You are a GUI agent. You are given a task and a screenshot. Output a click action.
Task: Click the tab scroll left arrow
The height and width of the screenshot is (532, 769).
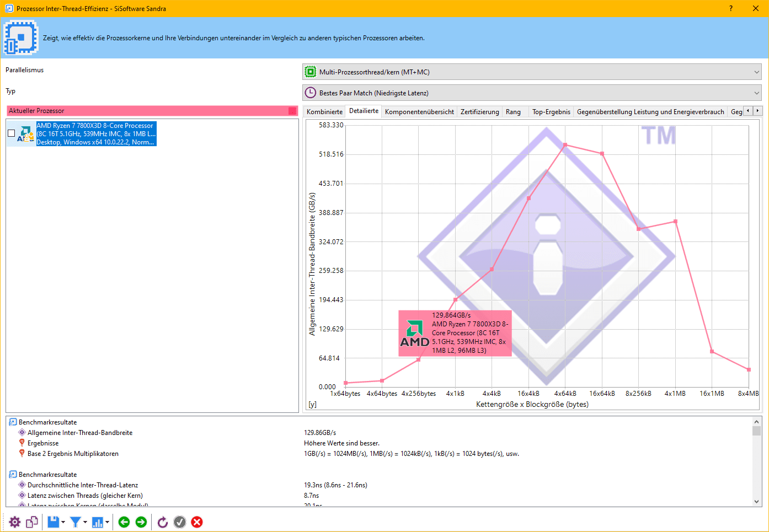(748, 111)
